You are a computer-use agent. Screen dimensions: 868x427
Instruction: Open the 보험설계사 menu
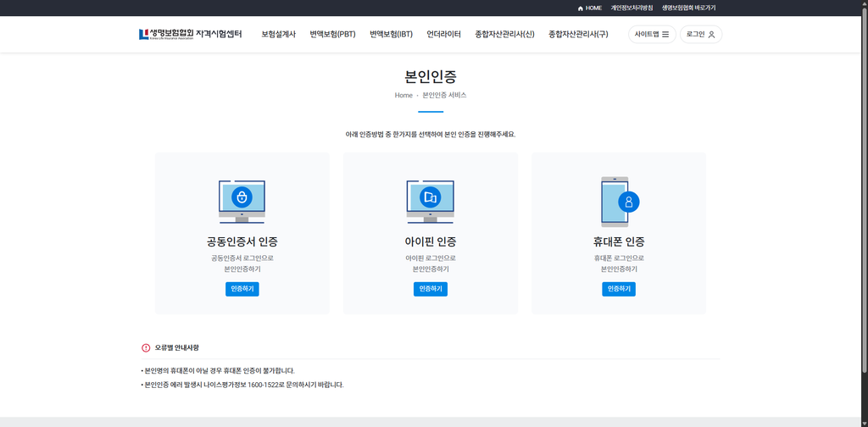click(278, 34)
